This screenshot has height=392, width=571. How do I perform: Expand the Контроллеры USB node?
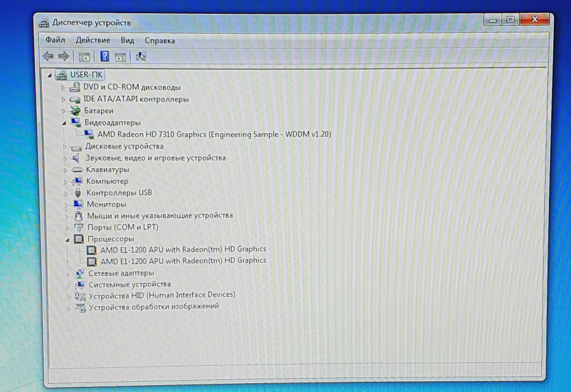[x=66, y=193]
